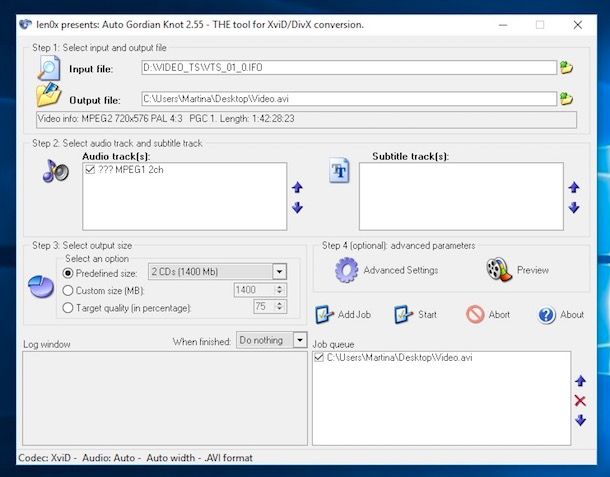Click the .AVI format status bar entry
Image resolution: width=610 pixels, height=477 pixels.
pos(229,458)
